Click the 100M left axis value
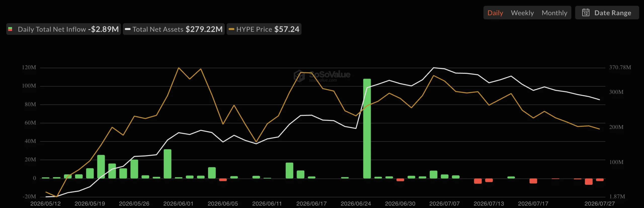 29,86
